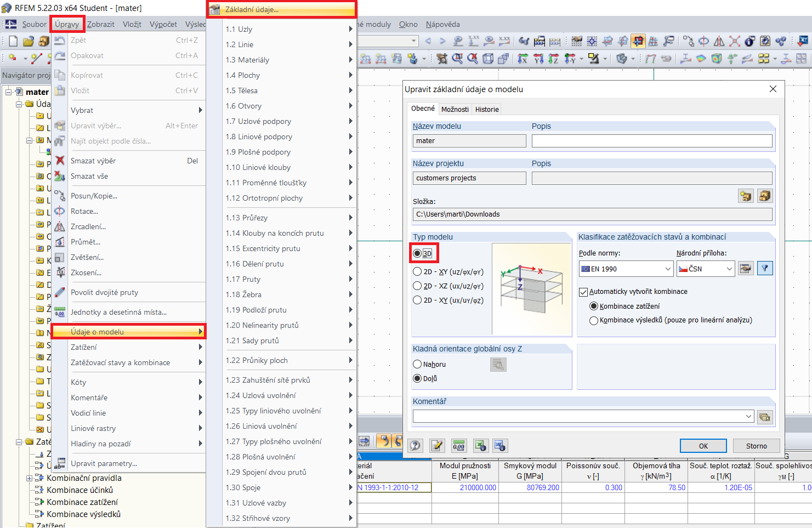Expand the Kombinační pravidla tree node

[x=30, y=478]
